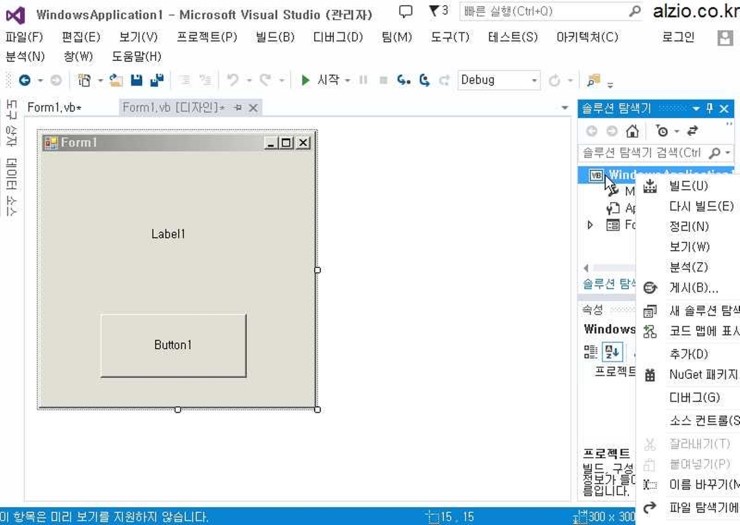Switch to the Form1.vb code tab
This screenshot has height=525, width=740.
[x=54, y=108]
